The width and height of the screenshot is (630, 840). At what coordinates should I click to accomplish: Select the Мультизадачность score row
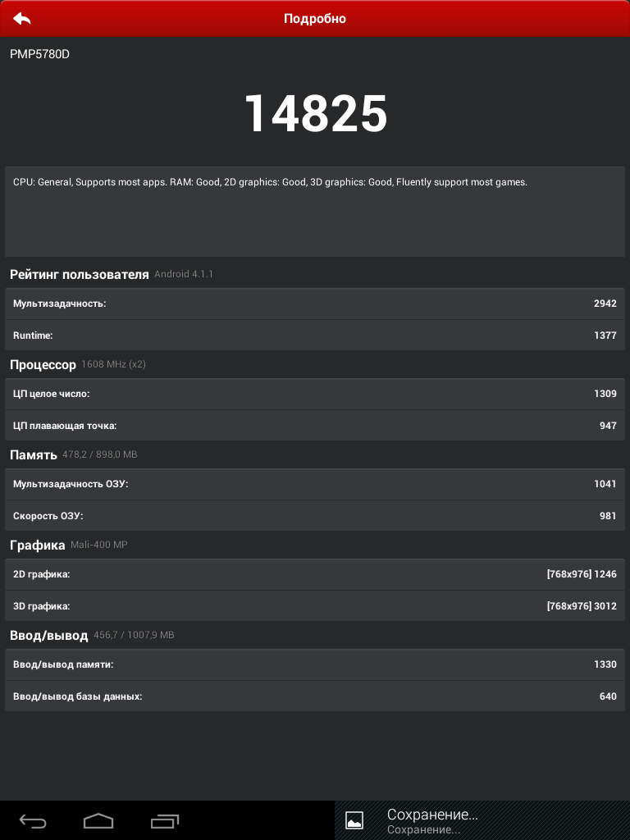(315, 304)
